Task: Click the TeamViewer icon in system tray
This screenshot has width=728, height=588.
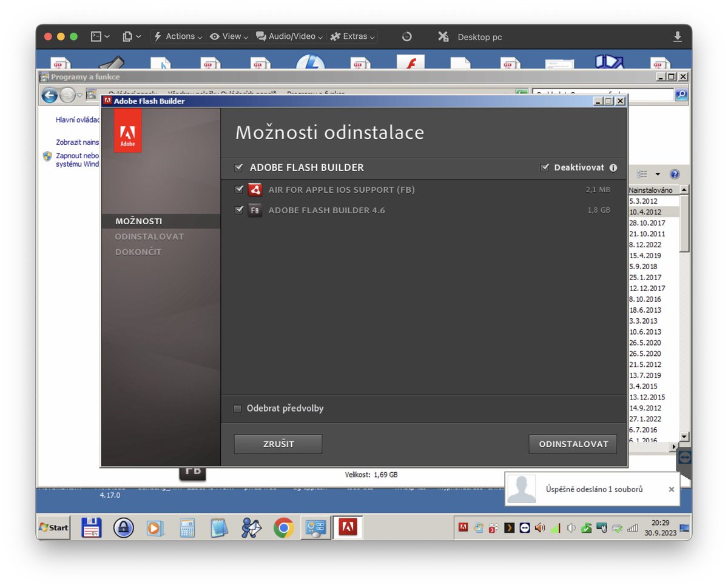Action: pyautogui.click(x=525, y=528)
